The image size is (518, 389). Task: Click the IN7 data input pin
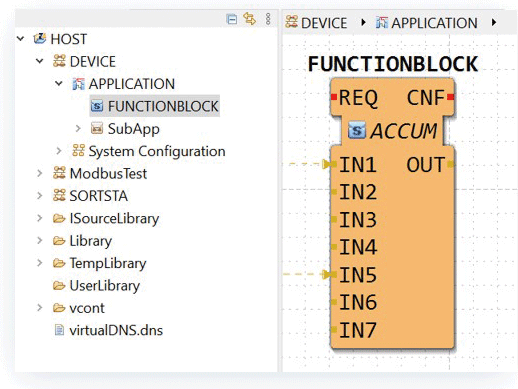(334, 330)
